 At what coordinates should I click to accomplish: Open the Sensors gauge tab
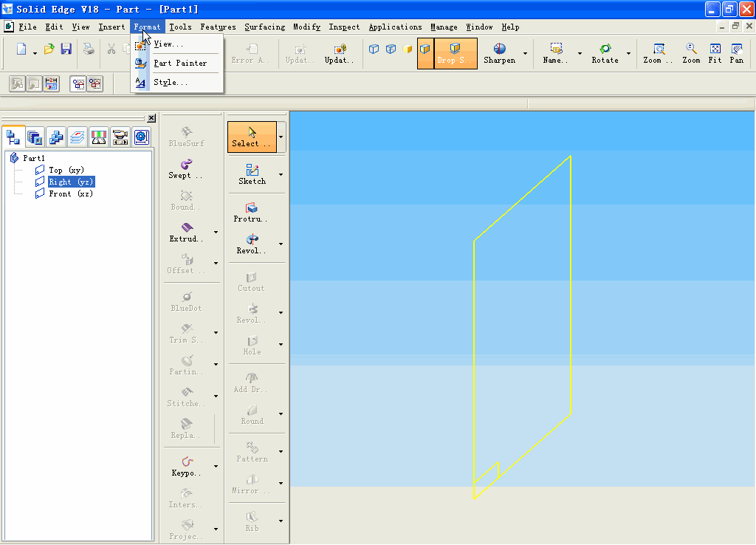pos(98,137)
